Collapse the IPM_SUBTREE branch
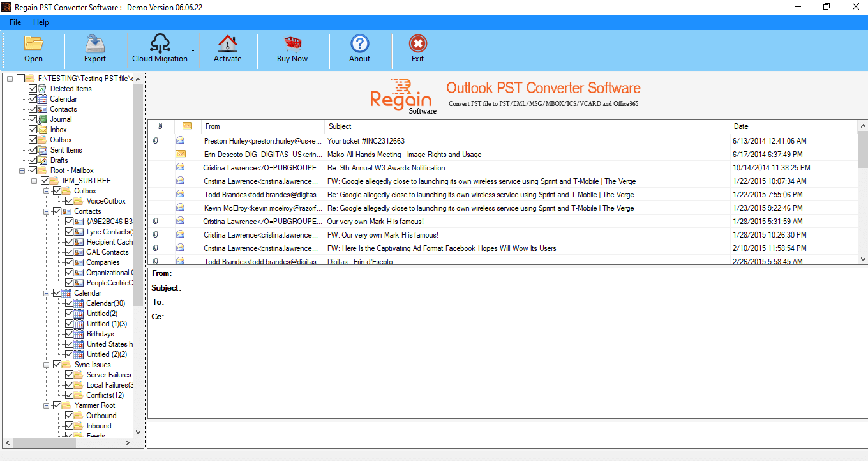The image size is (868, 461). tap(33, 180)
